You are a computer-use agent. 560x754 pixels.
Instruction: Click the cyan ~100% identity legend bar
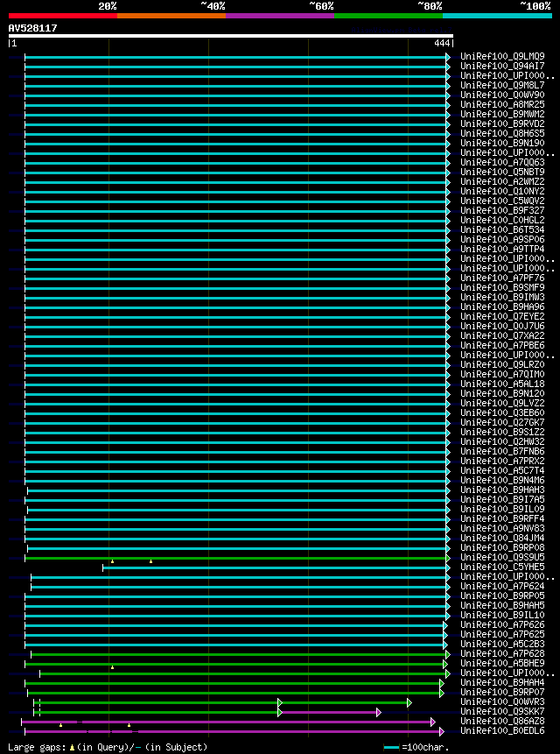[497, 16]
